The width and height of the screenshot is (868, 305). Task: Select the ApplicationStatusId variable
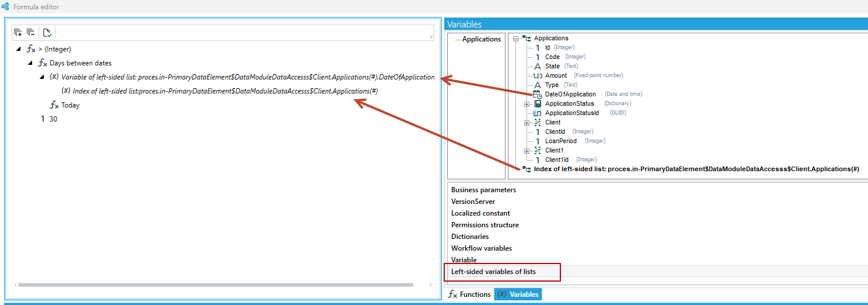pyautogui.click(x=572, y=113)
